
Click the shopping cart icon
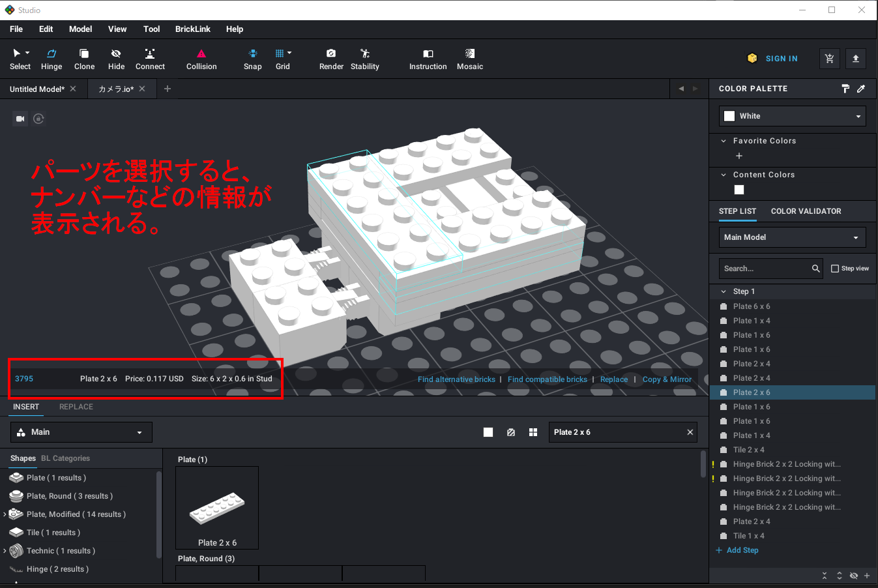click(829, 58)
